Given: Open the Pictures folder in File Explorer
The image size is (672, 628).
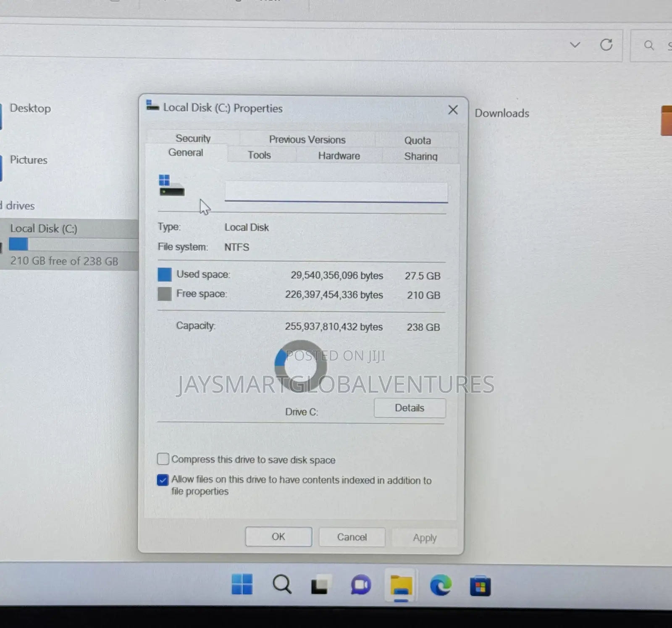Looking at the screenshot, I should (29, 160).
